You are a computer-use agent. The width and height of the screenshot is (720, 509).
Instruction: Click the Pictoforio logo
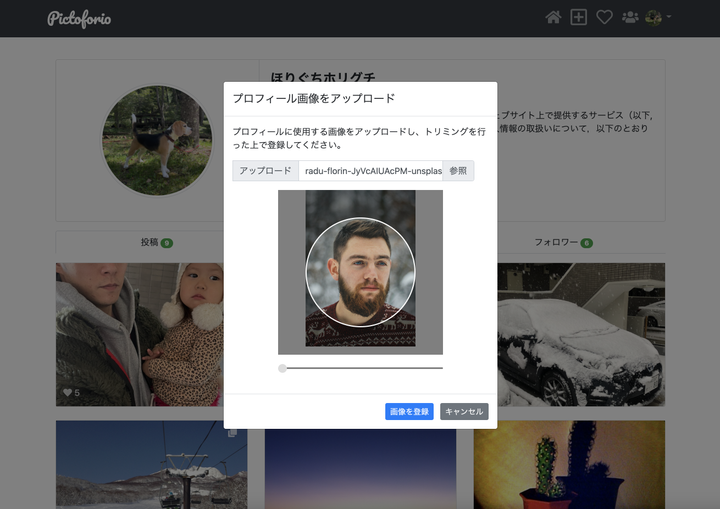tap(79, 19)
